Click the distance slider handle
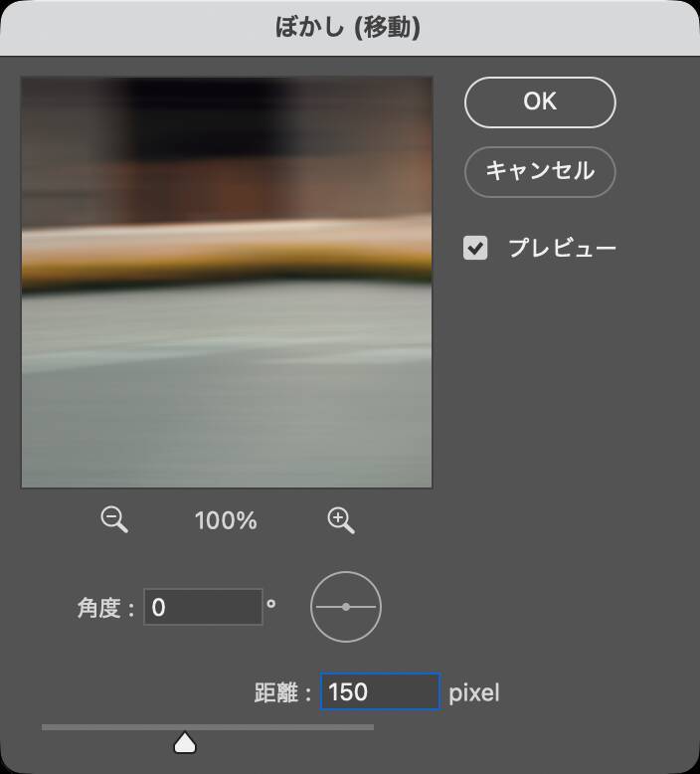The width and height of the screenshot is (700, 774). [x=185, y=742]
